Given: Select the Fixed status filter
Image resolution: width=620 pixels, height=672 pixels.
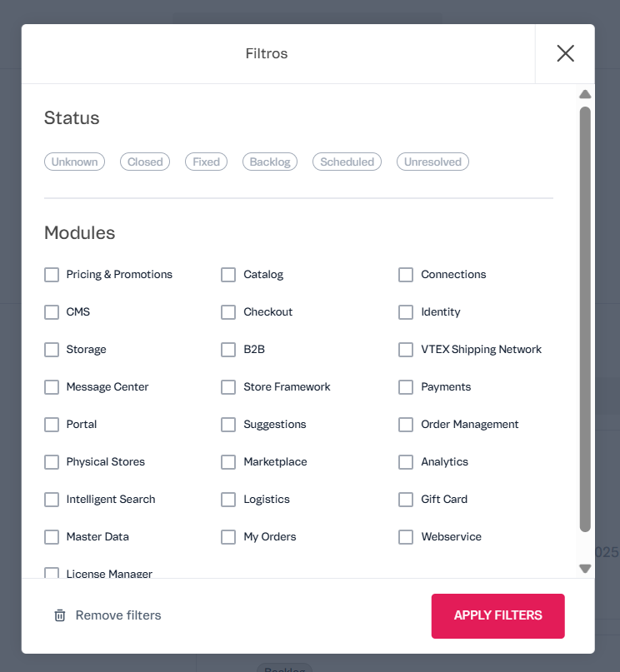Looking at the screenshot, I should point(206,162).
